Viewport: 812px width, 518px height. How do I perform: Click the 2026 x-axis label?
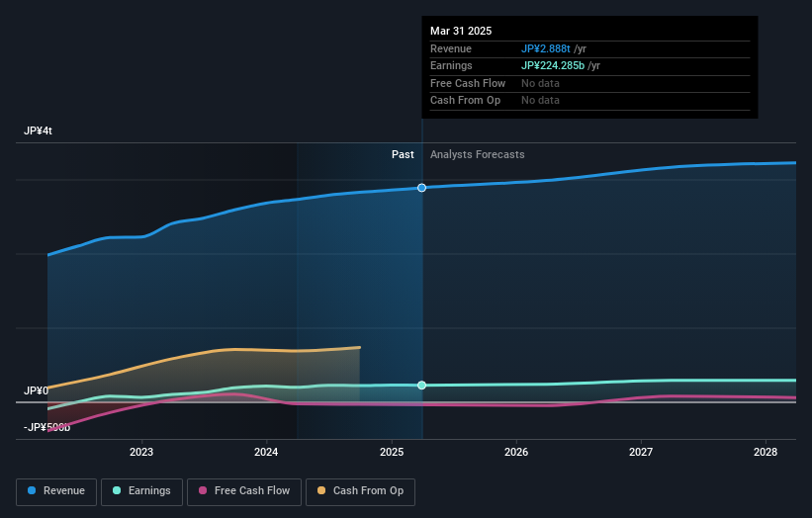(516, 452)
